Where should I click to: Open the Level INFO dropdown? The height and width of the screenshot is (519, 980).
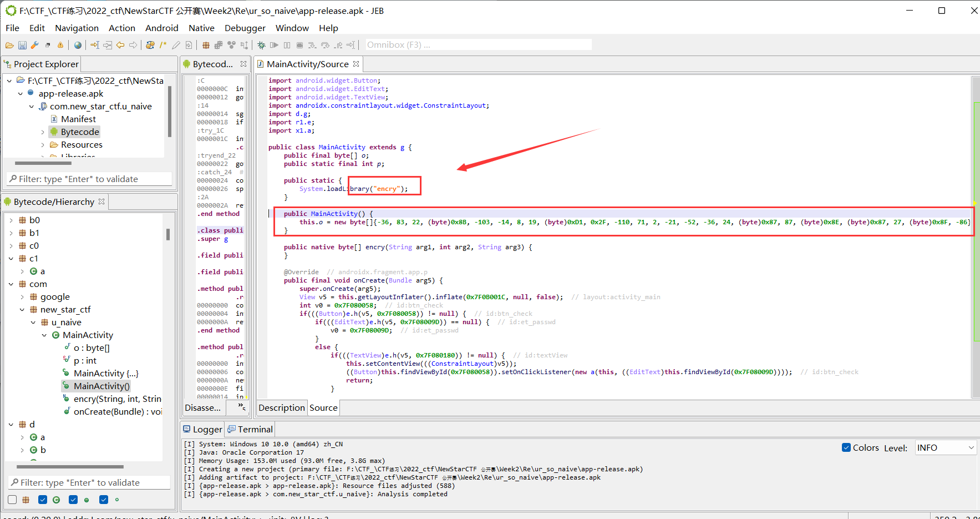(x=945, y=447)
